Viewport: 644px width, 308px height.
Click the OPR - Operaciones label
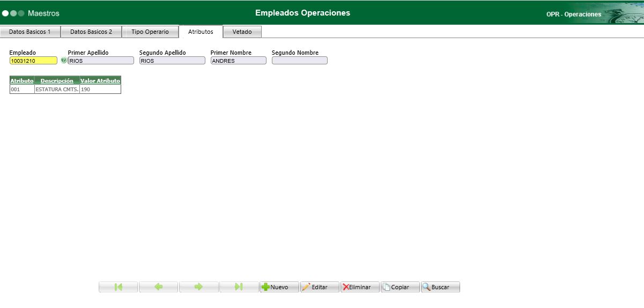[574, 14]
